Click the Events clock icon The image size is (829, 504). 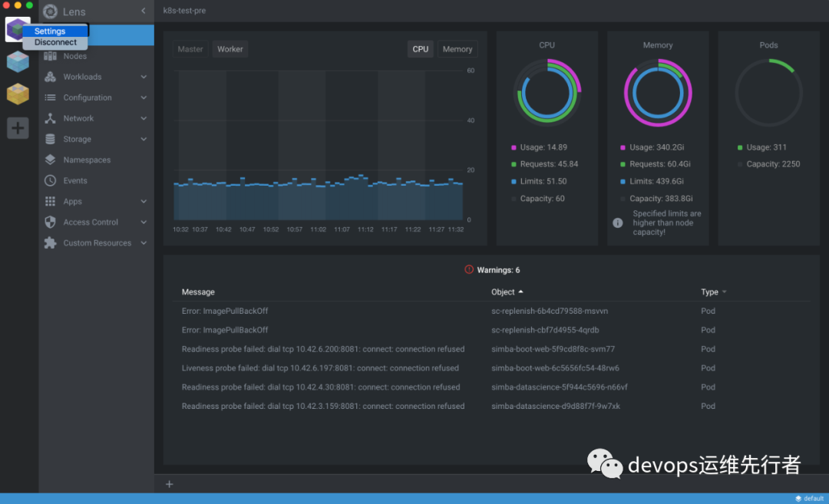point(50,181)
